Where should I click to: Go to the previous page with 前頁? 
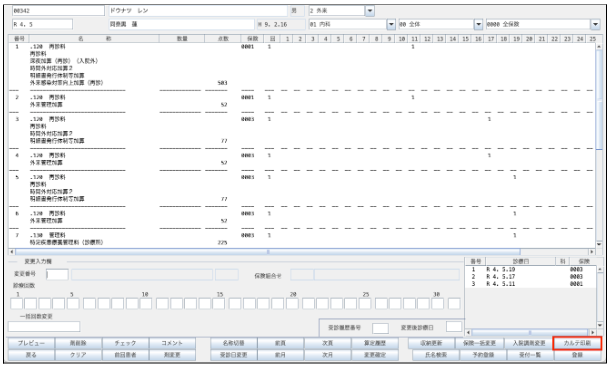coord(280,343)
